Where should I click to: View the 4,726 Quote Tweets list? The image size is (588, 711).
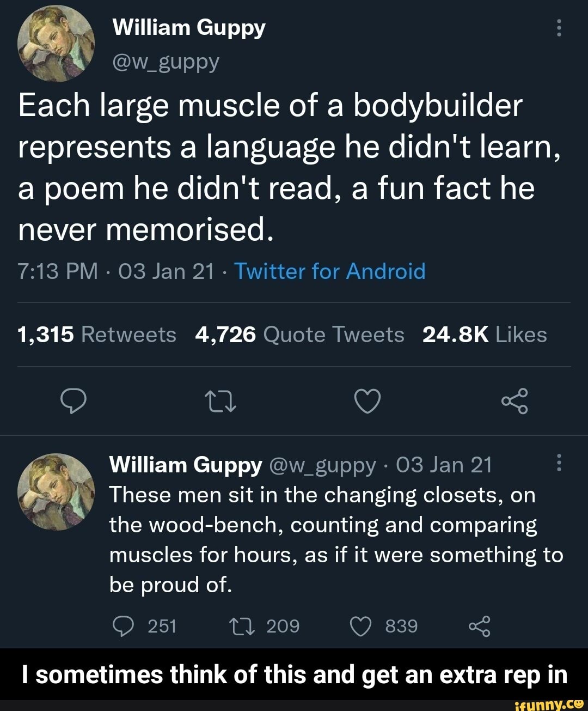coord(298,335)
